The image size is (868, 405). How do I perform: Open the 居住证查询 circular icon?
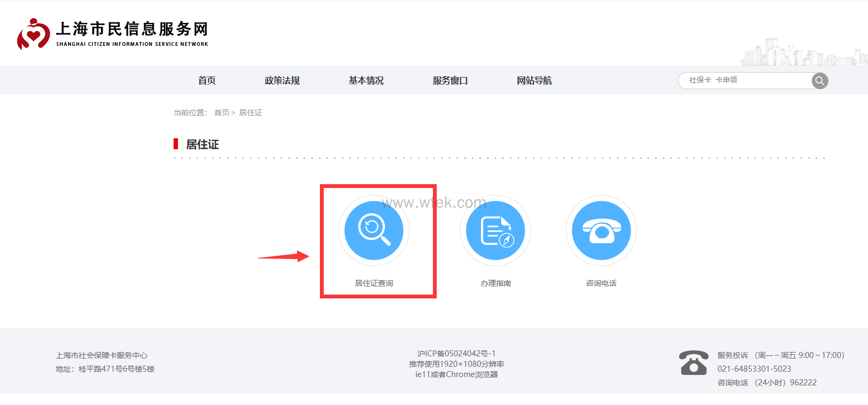pos(374,230)
